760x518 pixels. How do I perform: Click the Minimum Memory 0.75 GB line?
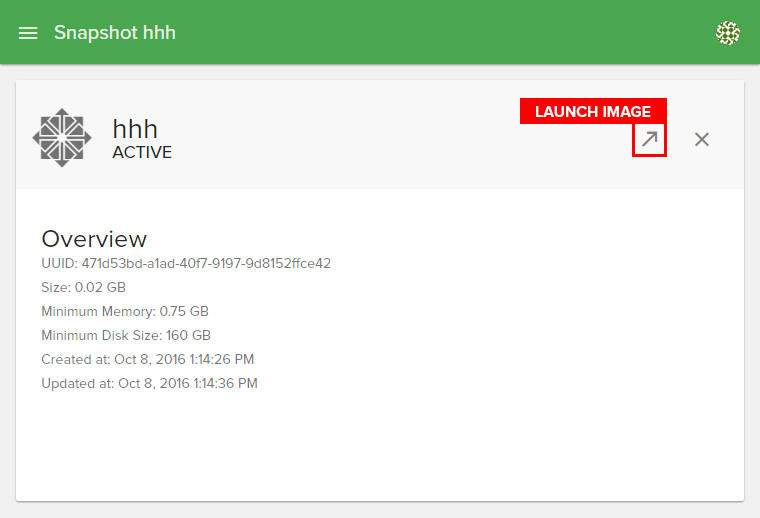pyautogui.click(x=125, y=312)
